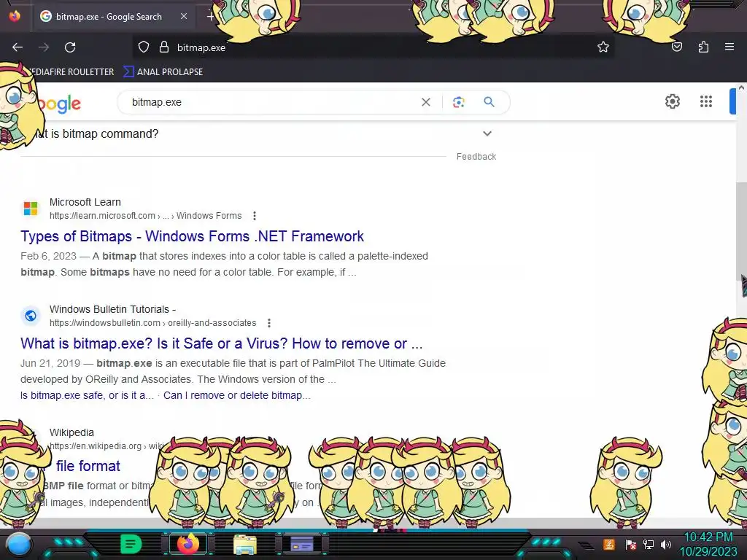Click the 'Microsoft Learn' source name
Viewport: 747px width, 560px height.
(x=85, y=202)
